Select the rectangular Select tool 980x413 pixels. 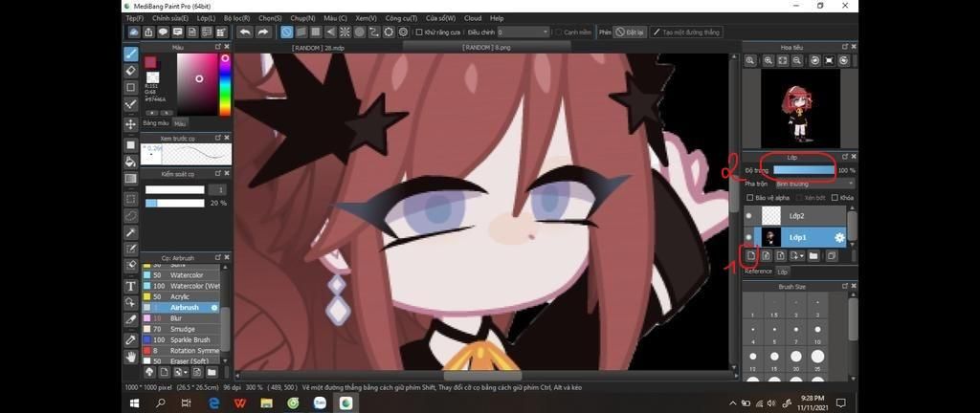tap(130, 199)
